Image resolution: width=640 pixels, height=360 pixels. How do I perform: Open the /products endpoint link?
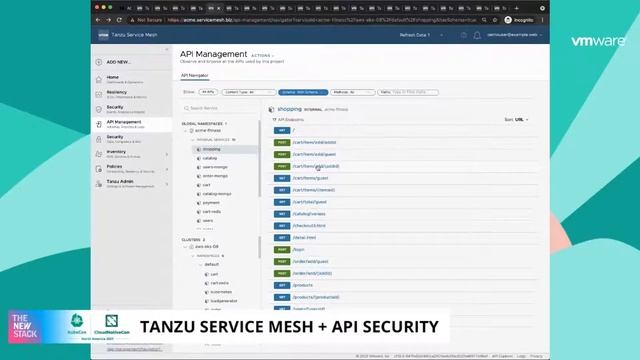pos(303,285)
